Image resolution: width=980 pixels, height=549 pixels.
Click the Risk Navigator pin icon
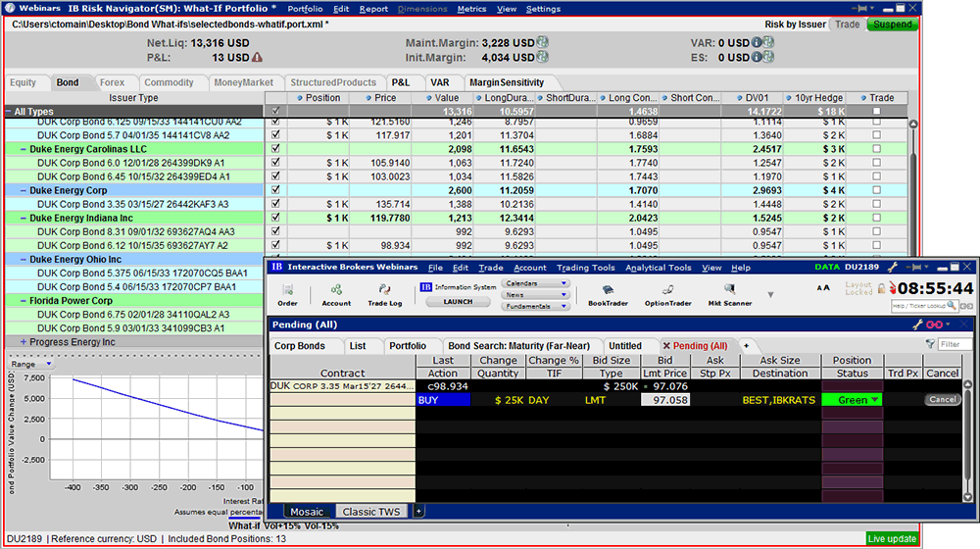pos(861,8)
